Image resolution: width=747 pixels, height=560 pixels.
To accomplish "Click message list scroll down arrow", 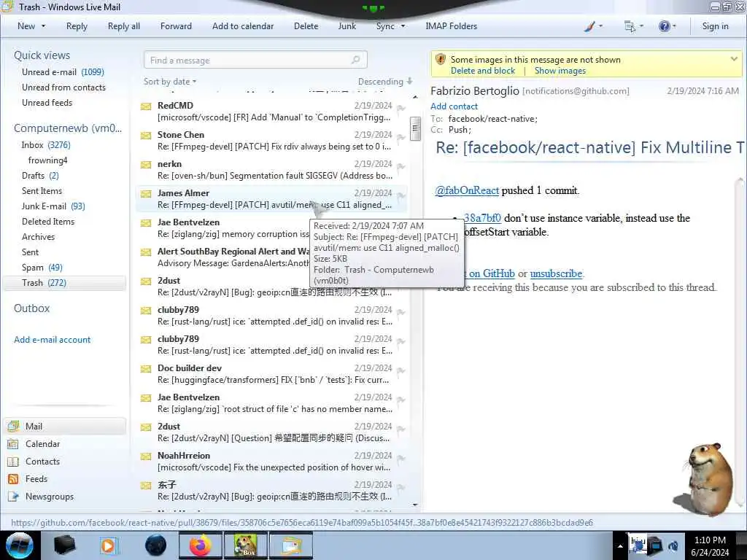I will 415,505.
